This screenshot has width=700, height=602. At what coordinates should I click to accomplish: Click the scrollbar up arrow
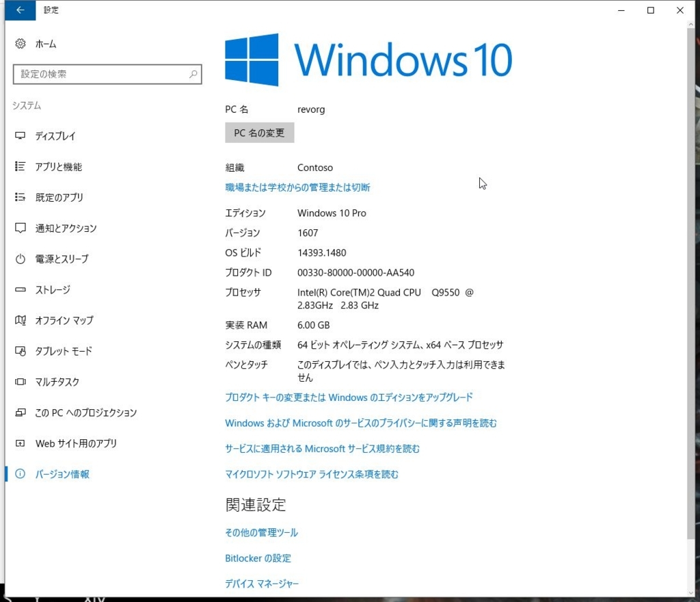pyautogui.click(x=690, y=25)
